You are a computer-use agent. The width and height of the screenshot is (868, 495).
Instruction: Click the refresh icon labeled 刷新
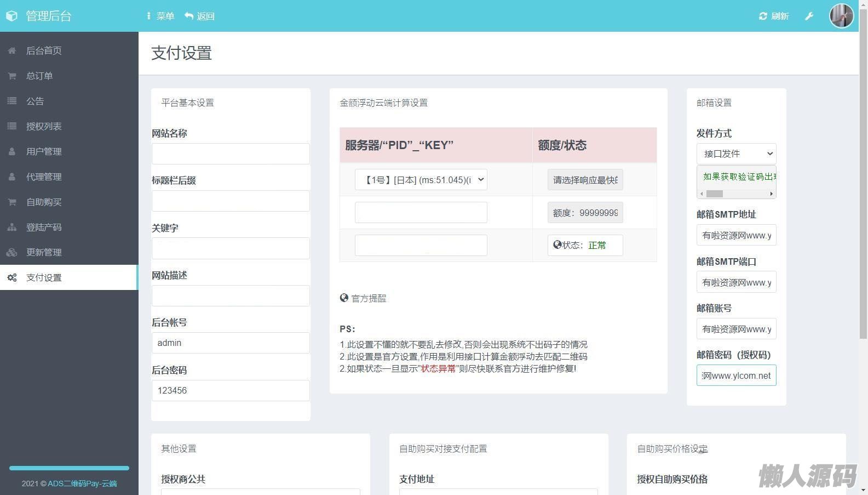[763, 16]
